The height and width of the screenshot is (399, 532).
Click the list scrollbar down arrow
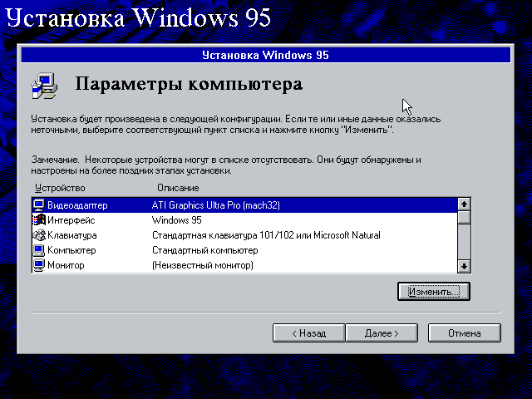[x=464, y=266]
